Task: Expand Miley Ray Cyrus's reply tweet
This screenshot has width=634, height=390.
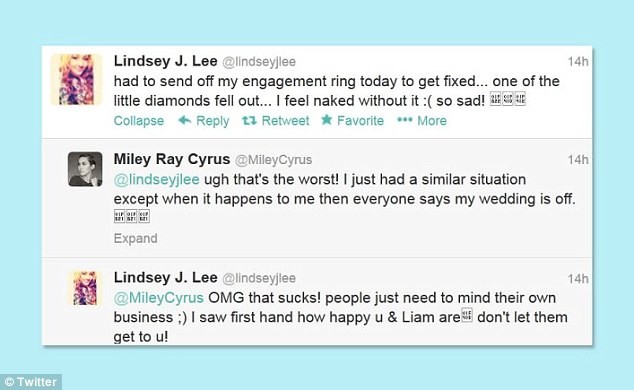Action: tap(135, 238)
